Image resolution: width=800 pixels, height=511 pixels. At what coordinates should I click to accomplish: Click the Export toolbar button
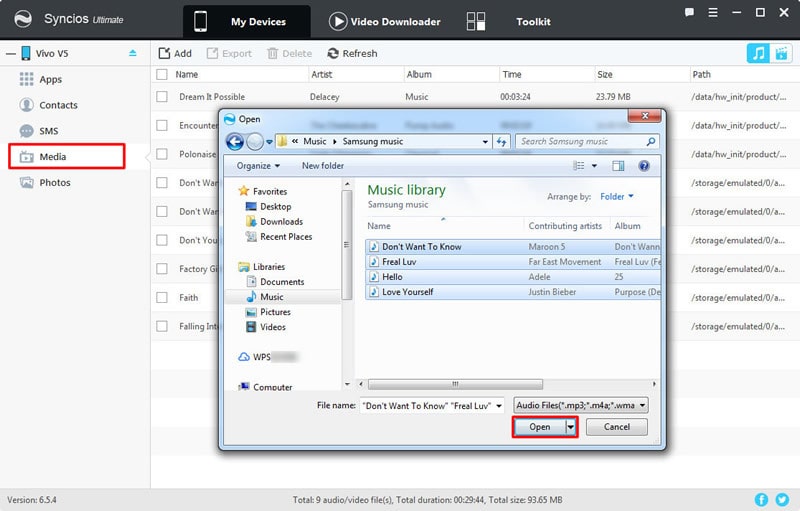click(x=229, y=54)
